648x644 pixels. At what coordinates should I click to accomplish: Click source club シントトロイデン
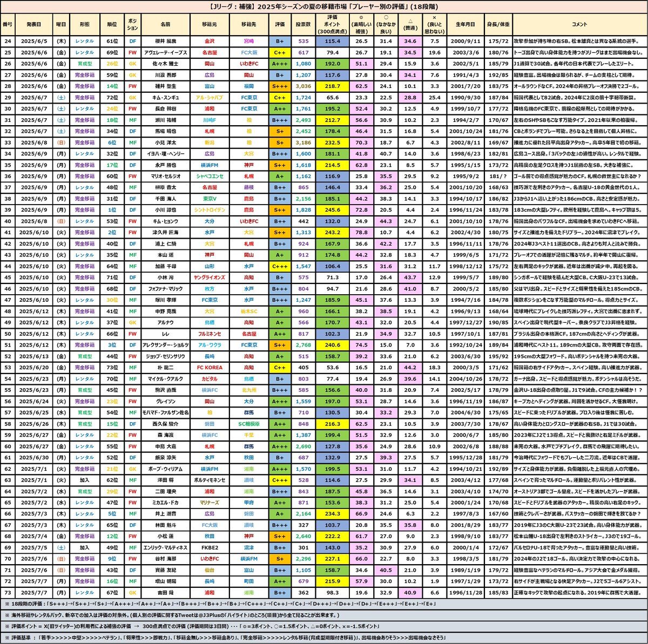pos(209,211)
